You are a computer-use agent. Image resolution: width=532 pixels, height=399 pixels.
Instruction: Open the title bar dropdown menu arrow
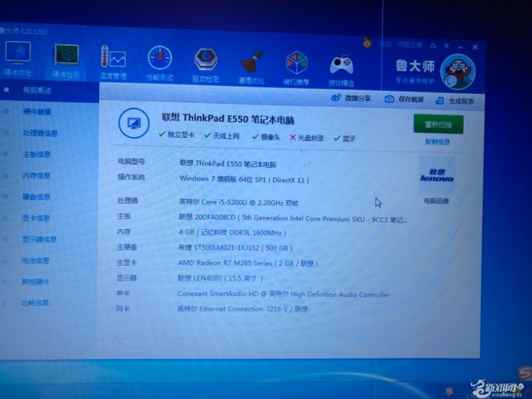(x=447, y=46)
